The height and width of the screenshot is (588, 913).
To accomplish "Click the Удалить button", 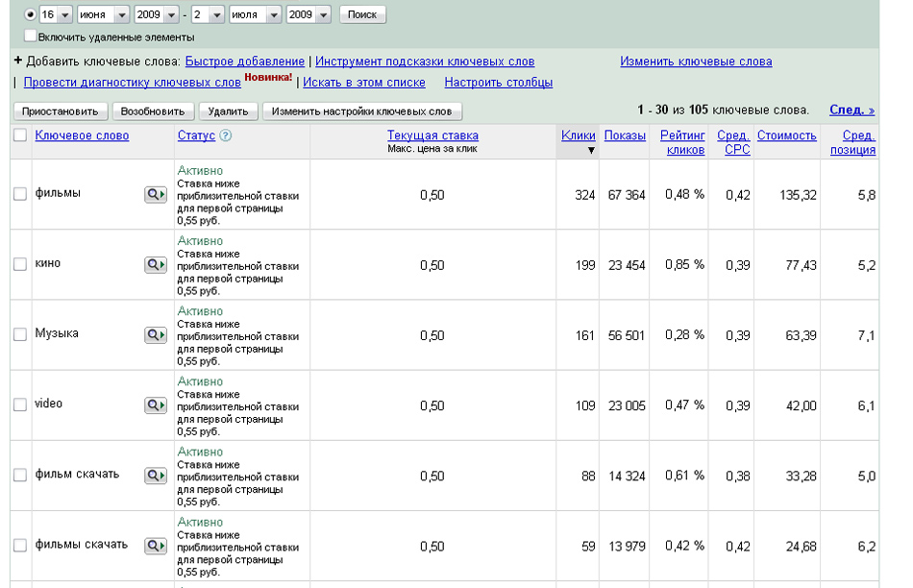I will [x=229, y=111].
